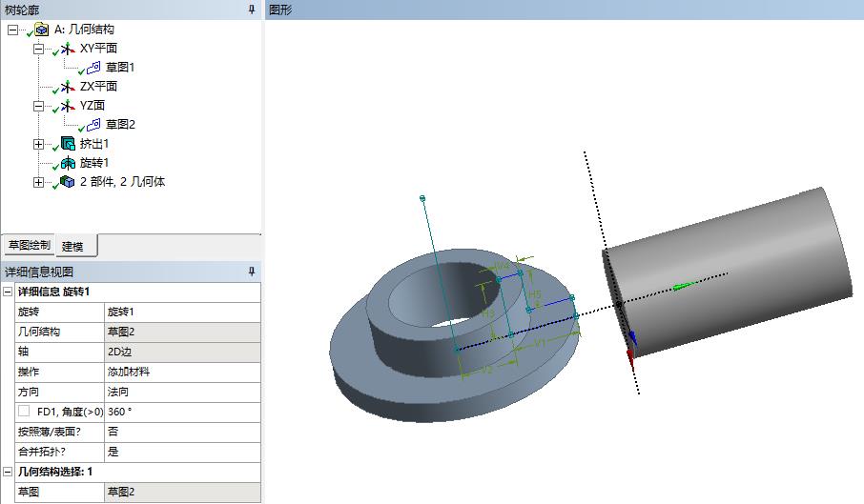Click the A: 几何结构 root node icon

pos(41,30)
